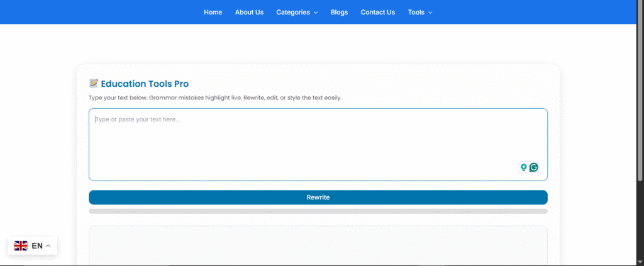
Task: Click the memo pencil icon beside the title
Action: click(x=94, y=84)
